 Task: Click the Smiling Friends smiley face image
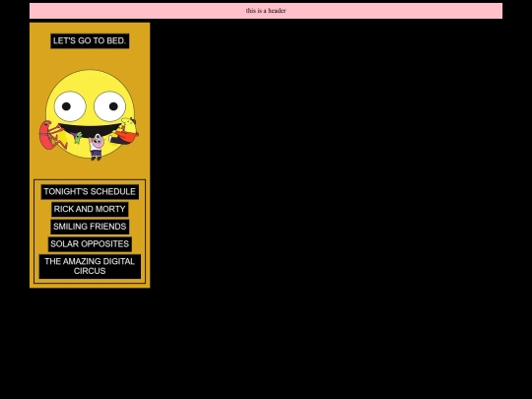coord(89,115)
